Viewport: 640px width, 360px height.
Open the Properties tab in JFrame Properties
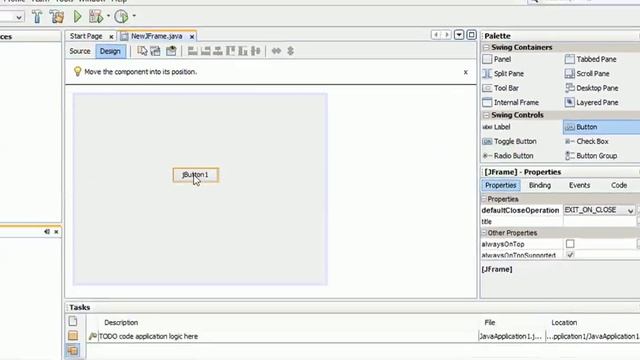point(501,185)
